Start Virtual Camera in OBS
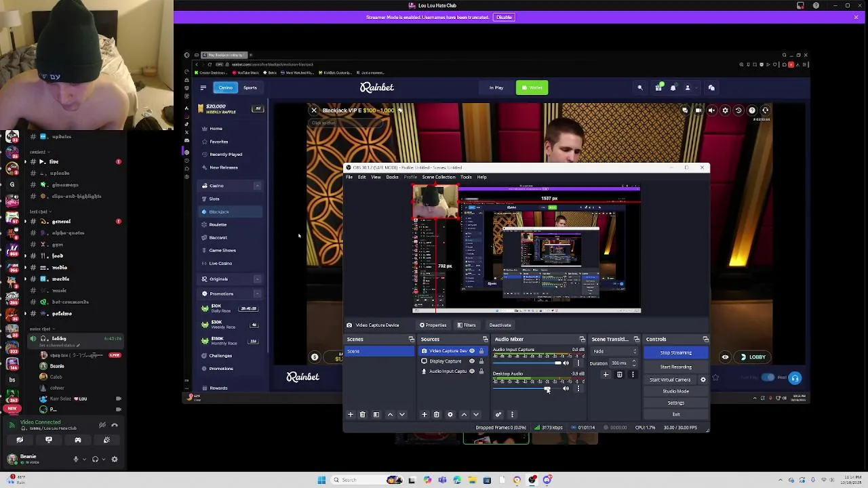 tap(670, 380)
